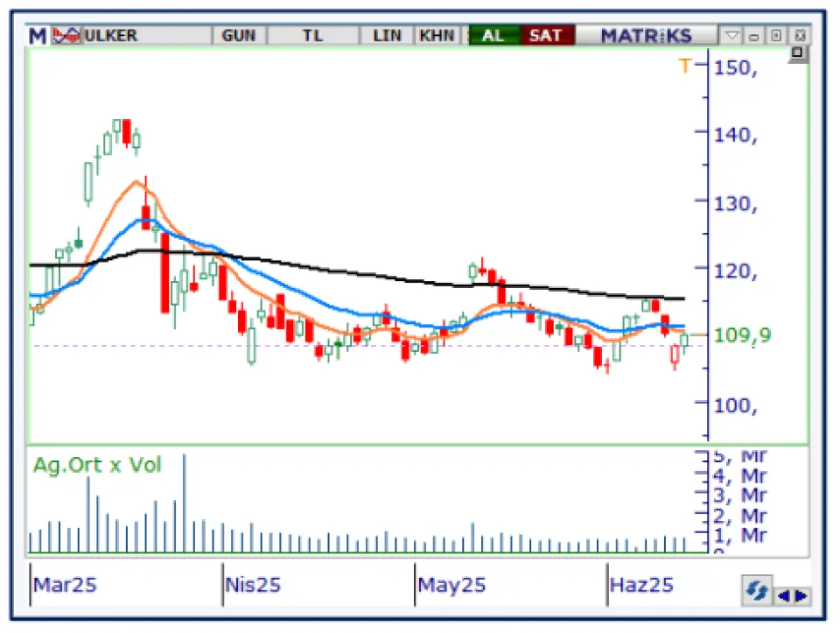This screenshot has width=840, height=633.
Task: Click the Mar25 date label
Action: pos(65,584)
